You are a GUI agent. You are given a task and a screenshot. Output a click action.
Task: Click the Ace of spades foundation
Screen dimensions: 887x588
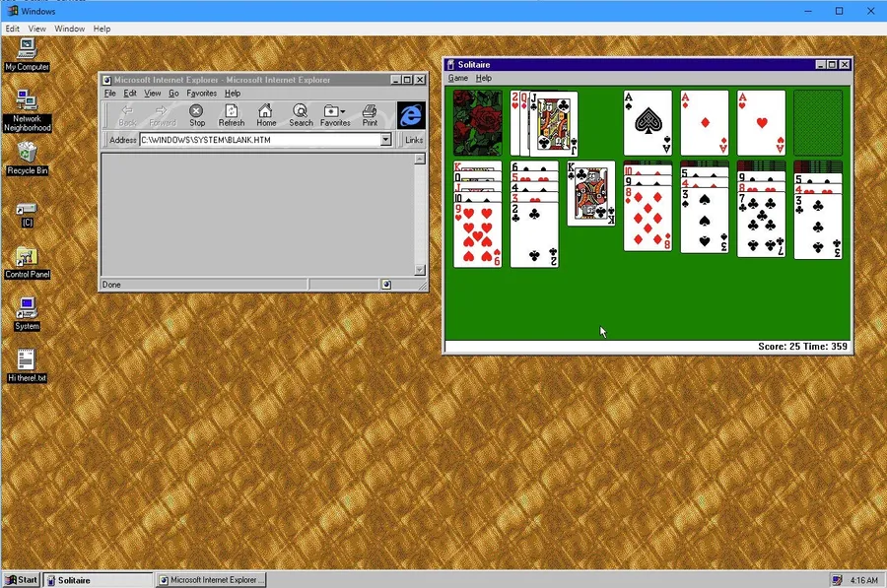point(648,123)
